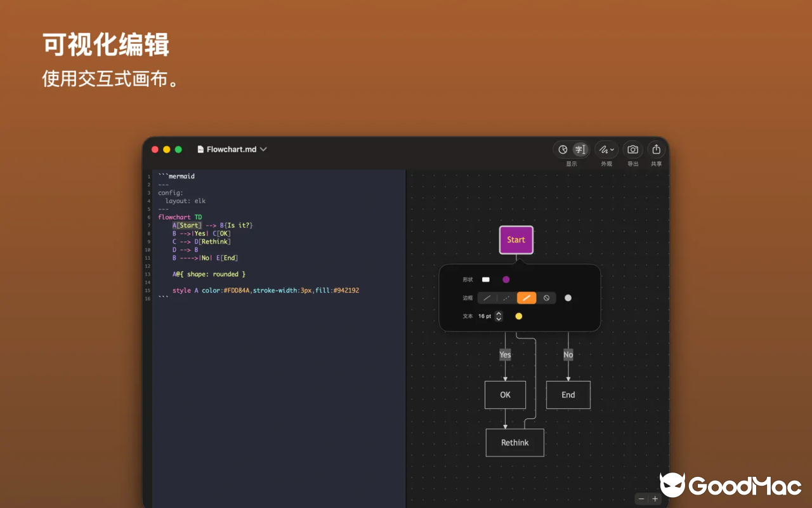Screen dimensions: 812x508
Task: Click the A[Start] --> B{Is it?} line
Action: point(213,225)
